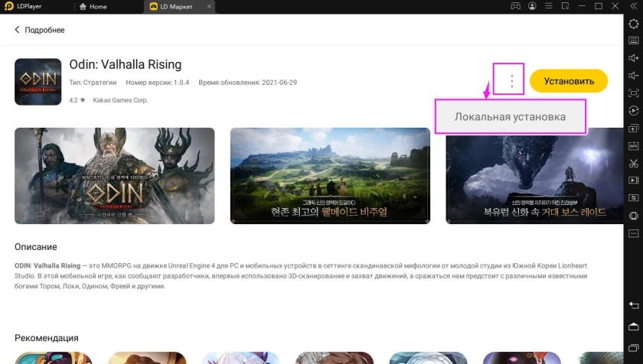Image resolution: width=643 pixels, height=364 pixels.
Task: Click the Тип: Стратегии label
Action: (x=93, y=83)
